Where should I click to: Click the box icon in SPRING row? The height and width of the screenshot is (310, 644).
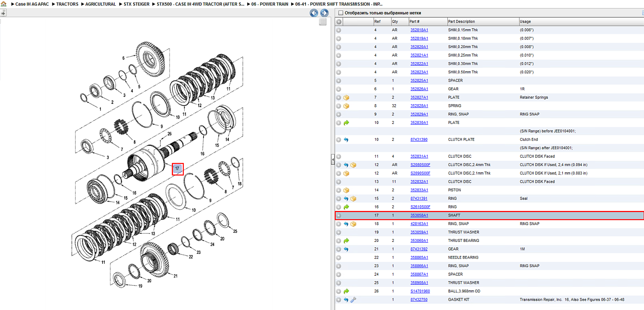(x=346, y=106)
